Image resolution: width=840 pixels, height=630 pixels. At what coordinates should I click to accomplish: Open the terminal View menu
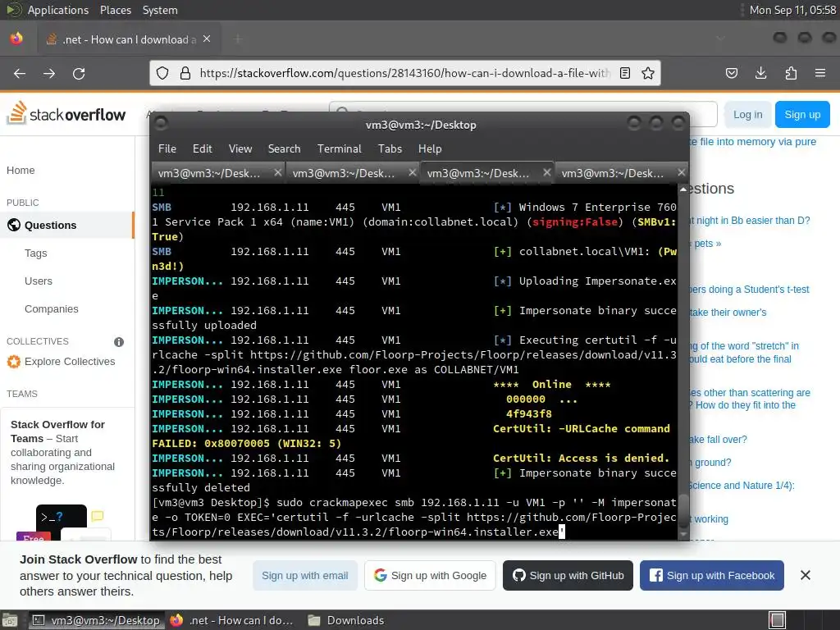(240, 149)
